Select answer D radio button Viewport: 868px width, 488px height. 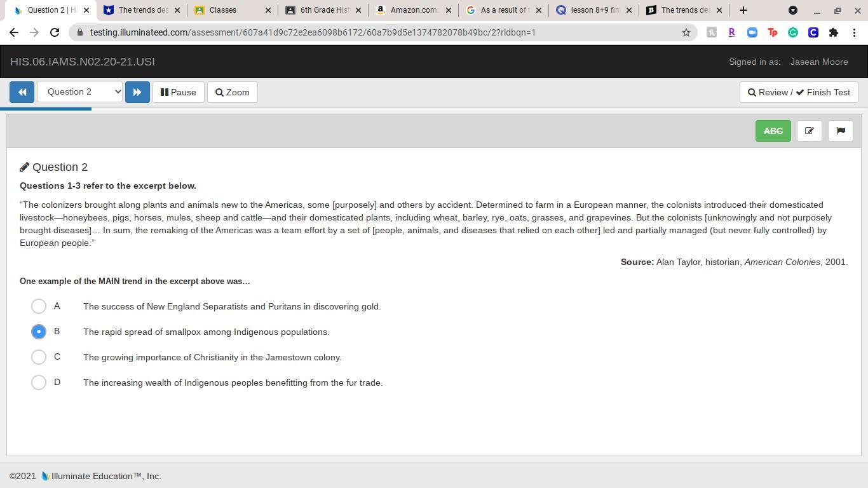point(39,383)
